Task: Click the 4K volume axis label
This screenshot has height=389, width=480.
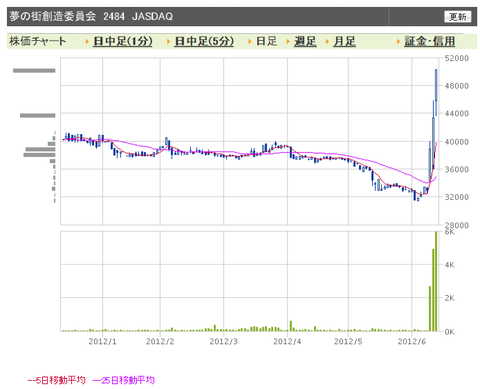Action: (x=449, y=265)
